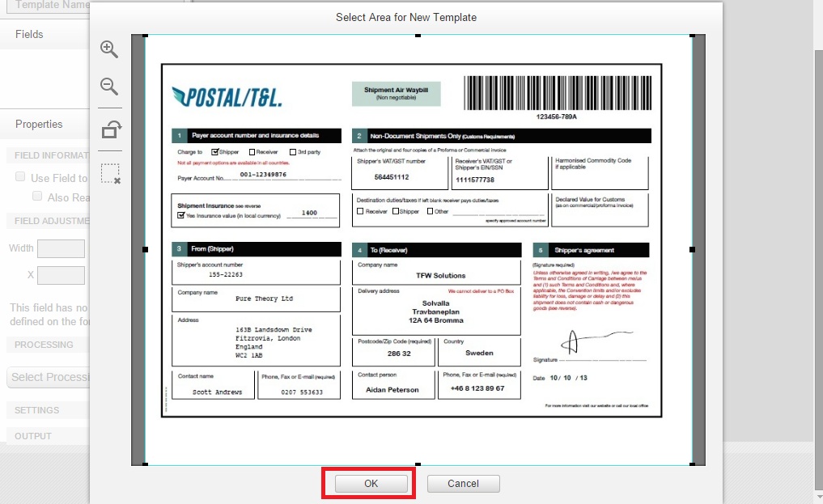The height and width of the screenshot is (504, 823).
Task: Click the X position input field
Action: pyautogui.click(x=61, y=275)
